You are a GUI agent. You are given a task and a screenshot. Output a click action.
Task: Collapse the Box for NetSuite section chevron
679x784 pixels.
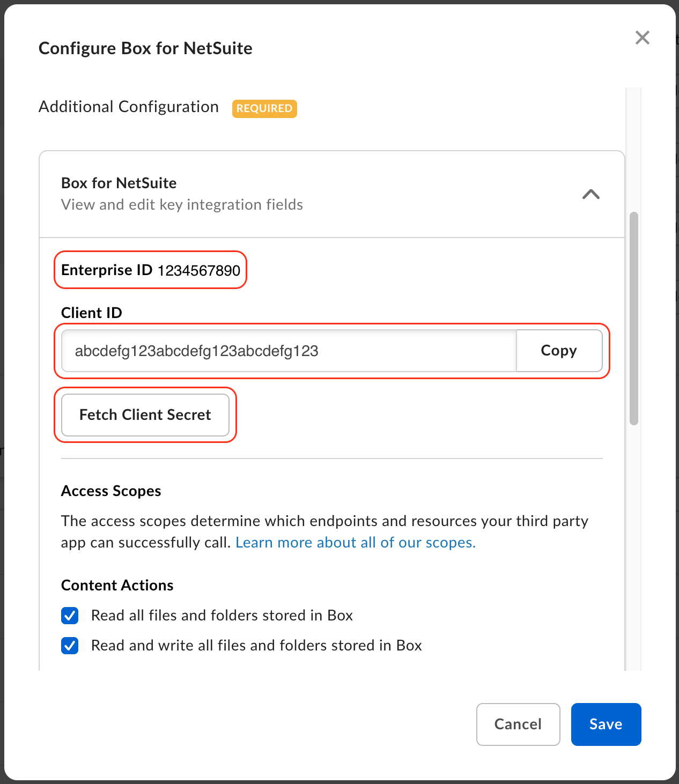(x=591, y=194)
